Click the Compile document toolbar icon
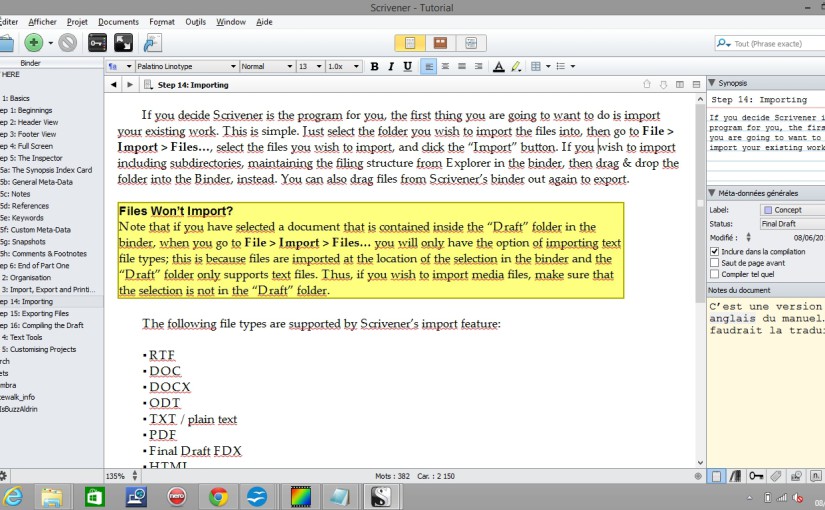This screenshot has height=510, width=825. pyautogui.click(x=153, y=43)
